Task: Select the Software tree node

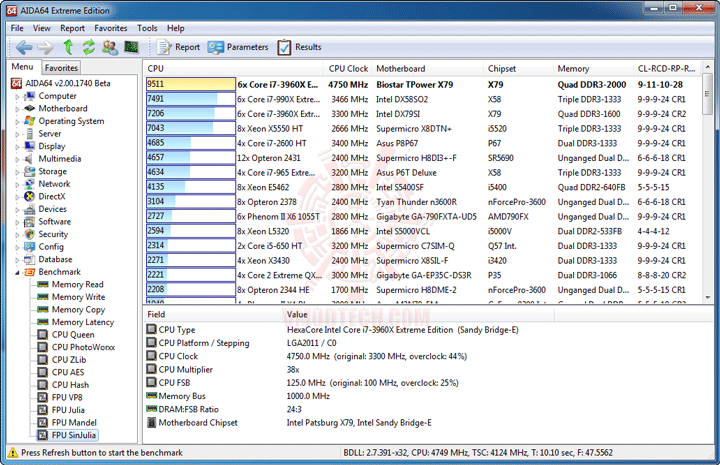Action: (55, 221)
